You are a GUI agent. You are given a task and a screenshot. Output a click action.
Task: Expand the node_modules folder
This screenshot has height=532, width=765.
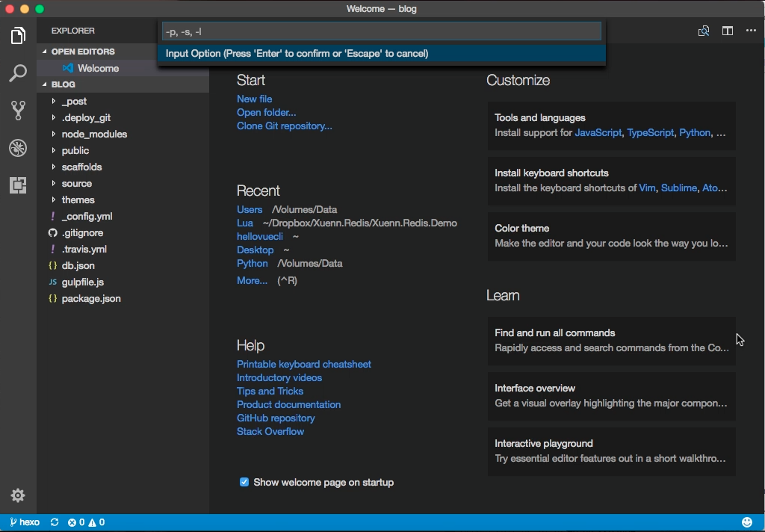[54, 134]
